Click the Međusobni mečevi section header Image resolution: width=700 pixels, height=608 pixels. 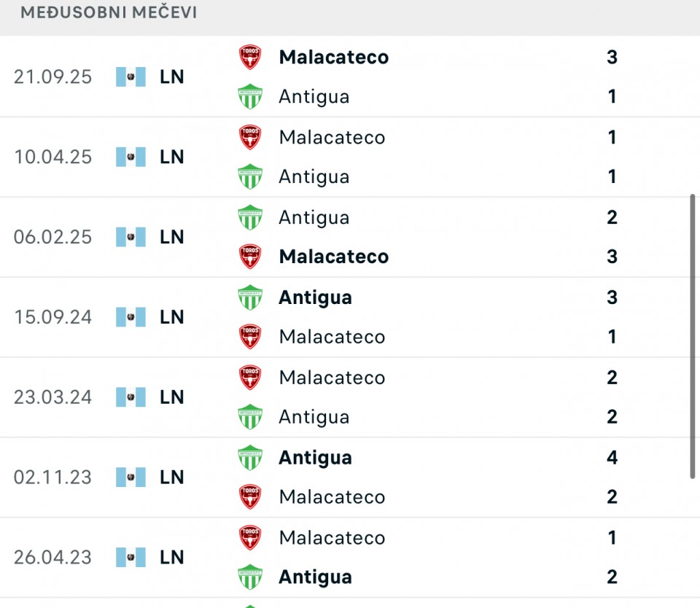[109, 13]
